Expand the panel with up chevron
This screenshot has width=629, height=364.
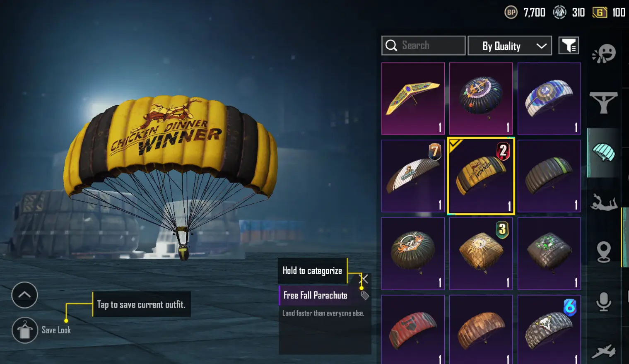tap(25, 295)
